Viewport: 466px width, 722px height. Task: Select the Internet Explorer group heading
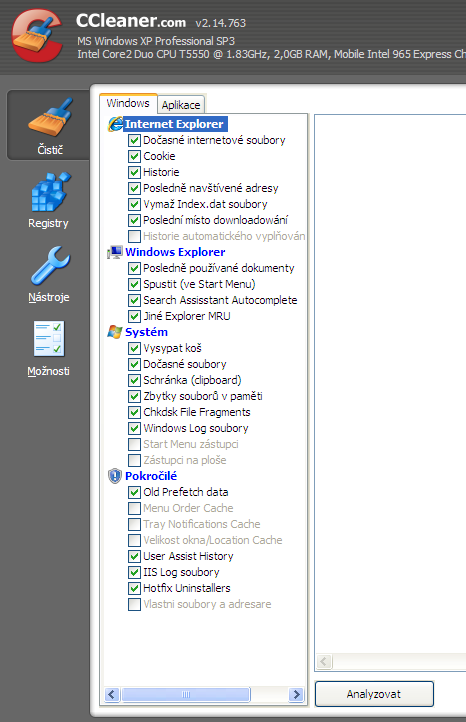(x=174, y=124)
